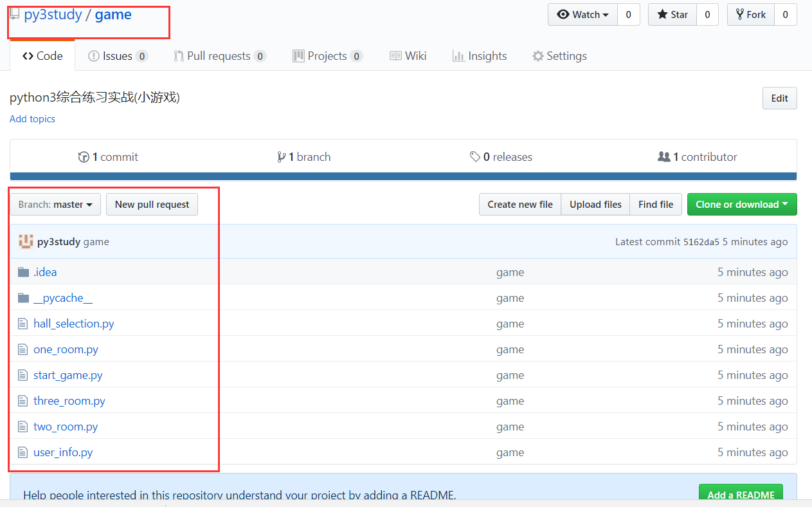The image size is (812, 507).
Task: Click the branch icon next to 1 branch
Action: click(282, 157)
